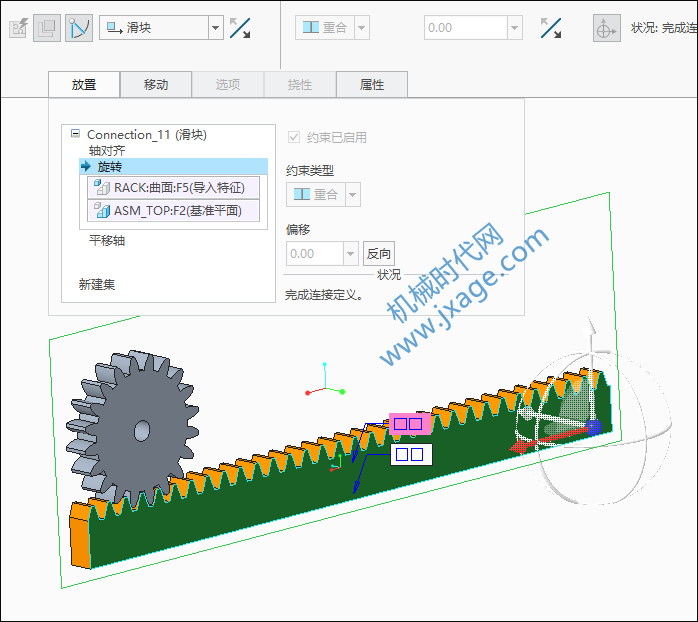The image size is (698, 622).
Task: Click the white constraint label on the rack
Action: pyautogui.click(x=411, y=455)
